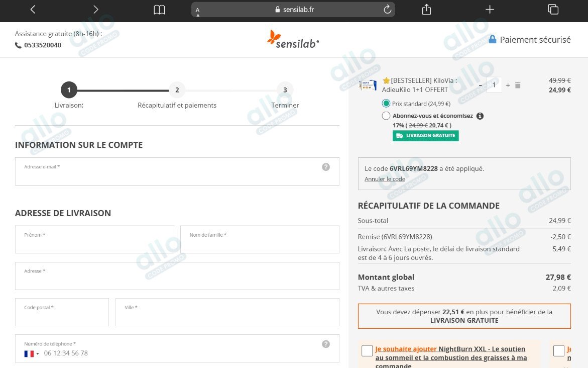The height and width of the screenshot is (368, 588).
Task: Click the applied code 6VRL69YM8228 text
Action: 413,168
